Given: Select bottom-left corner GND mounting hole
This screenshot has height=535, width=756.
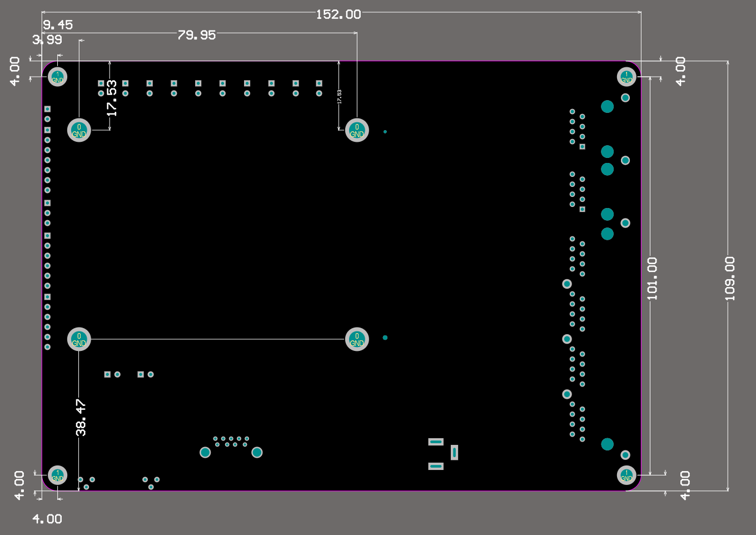Looking at the screenshot, I should pyautogui.click(x=57, y=475).
